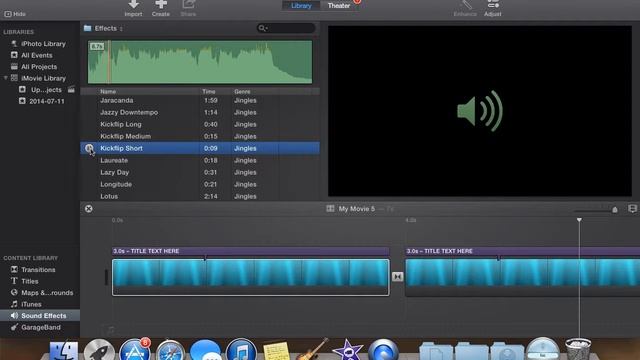Viewport: 640px width, 360px height.
Task: Open GarageBand guitar icon in dock
Action: click(x=312, y=350)
